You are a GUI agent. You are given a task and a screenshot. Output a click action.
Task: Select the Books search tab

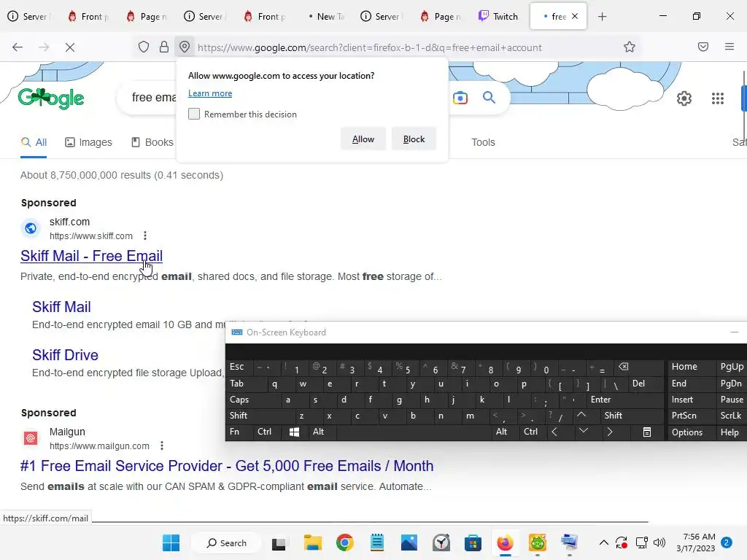pos(152,142)
